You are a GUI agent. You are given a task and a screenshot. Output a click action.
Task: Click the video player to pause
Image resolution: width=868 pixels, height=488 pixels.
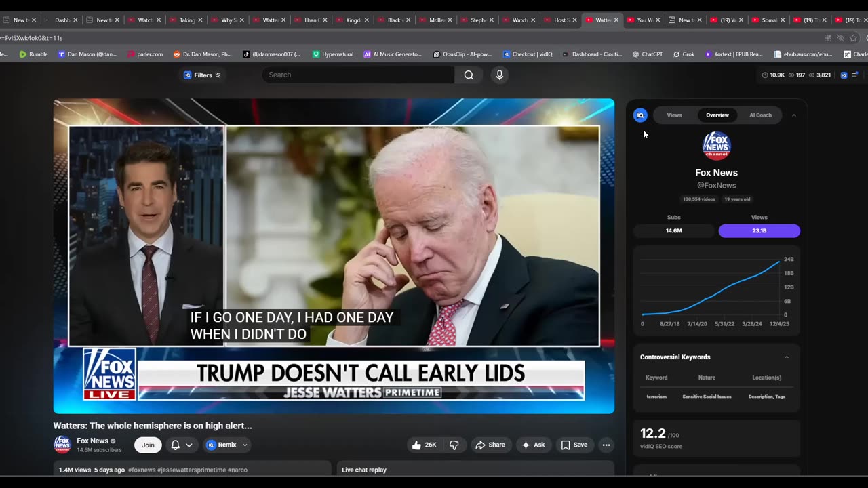pyautogui.click(x=334, y=256)
